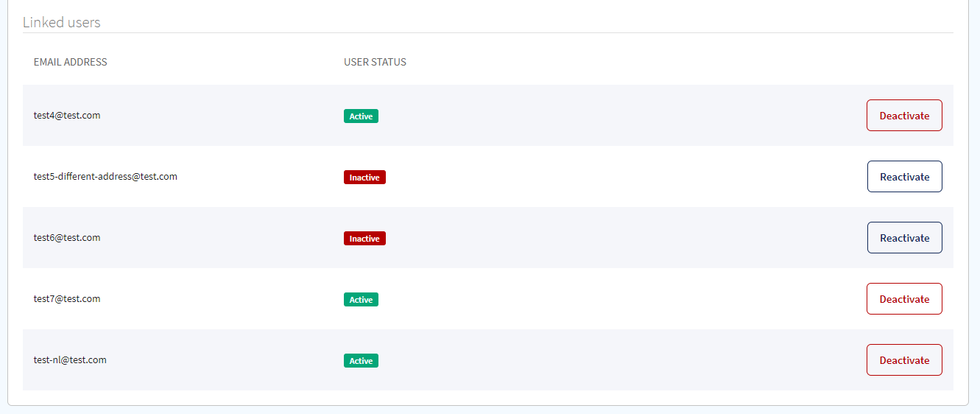Click the email test7@test.com
This screenshot has width=980, height=414.
coord(67,299)
